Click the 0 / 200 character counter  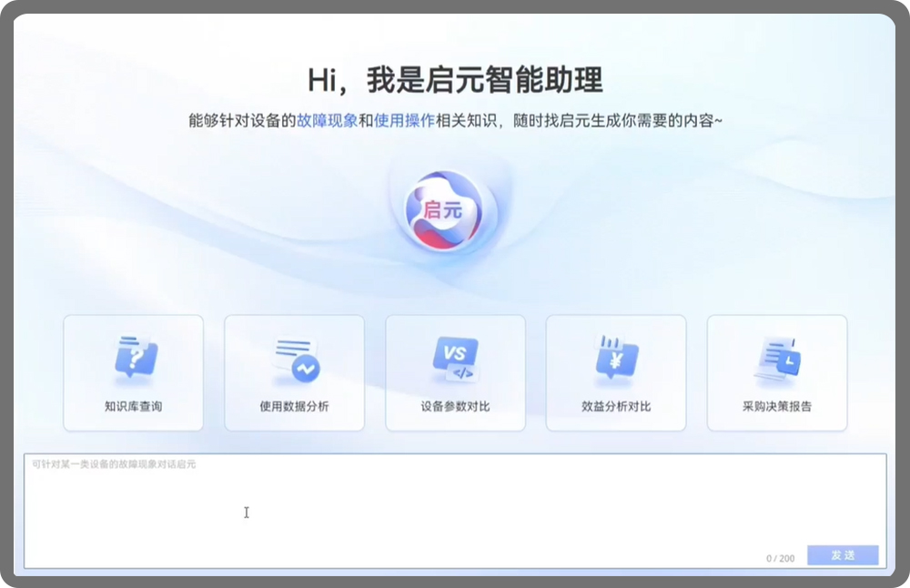coord(780,556)
